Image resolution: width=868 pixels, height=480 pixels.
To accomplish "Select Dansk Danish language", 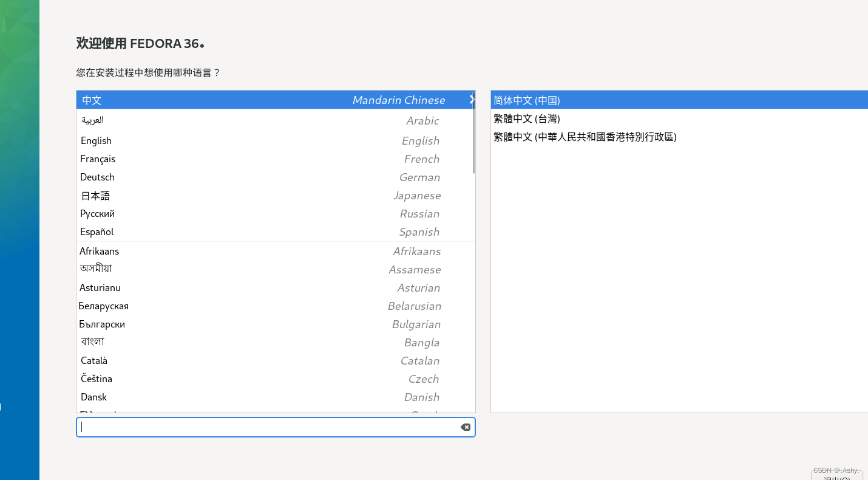I will click(x=276, y=397).
